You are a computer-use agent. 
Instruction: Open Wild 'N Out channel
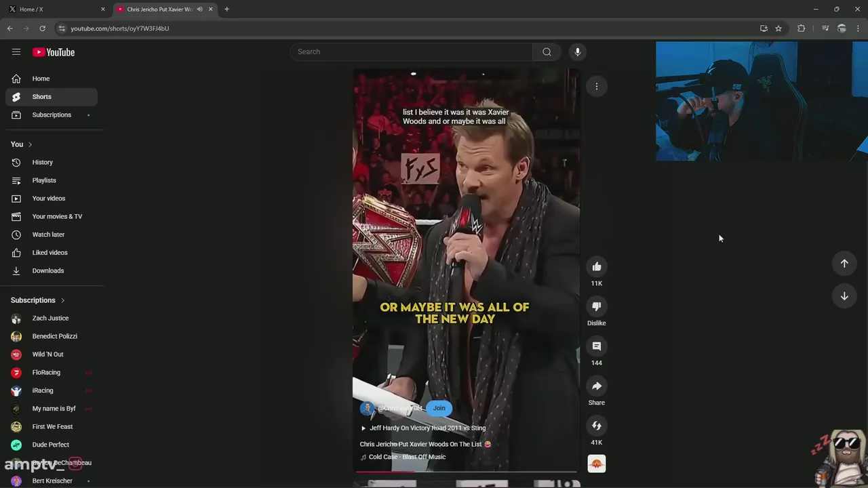point(52,354)
